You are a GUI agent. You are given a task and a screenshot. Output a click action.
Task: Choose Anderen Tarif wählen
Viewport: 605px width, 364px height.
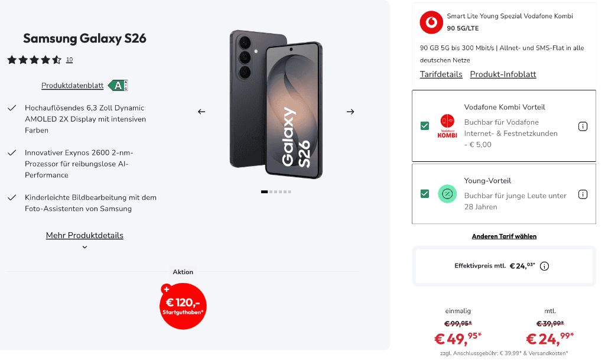tap(504, 236)
